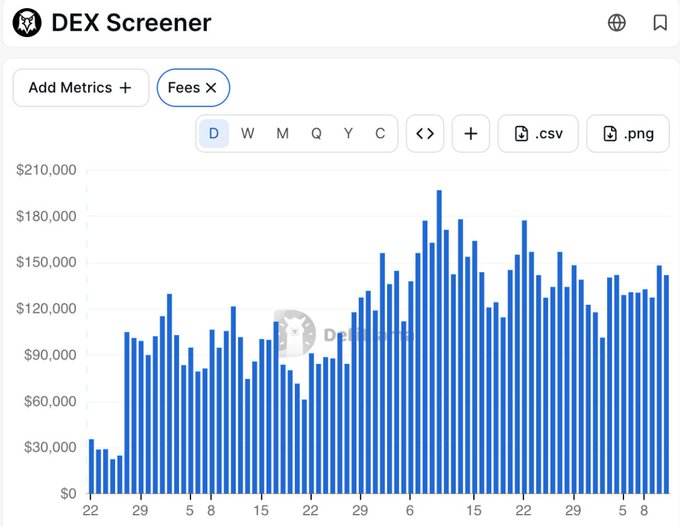Image resolution: width=680 pixels, height=526 pixels.
Task: Switch to Quarterly (Q) interval
Action: click(x=316, y=134)
